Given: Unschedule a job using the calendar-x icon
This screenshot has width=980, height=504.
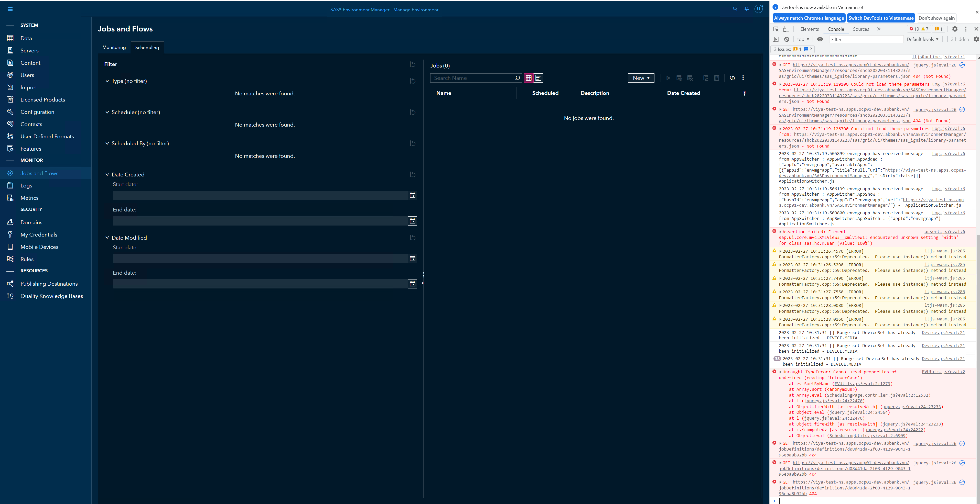Looking at the screenshot, I should click(690, 78).
